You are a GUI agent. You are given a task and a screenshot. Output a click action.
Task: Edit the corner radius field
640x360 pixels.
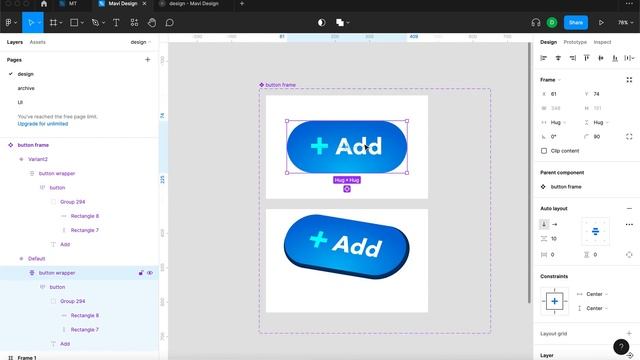[602, 136]
